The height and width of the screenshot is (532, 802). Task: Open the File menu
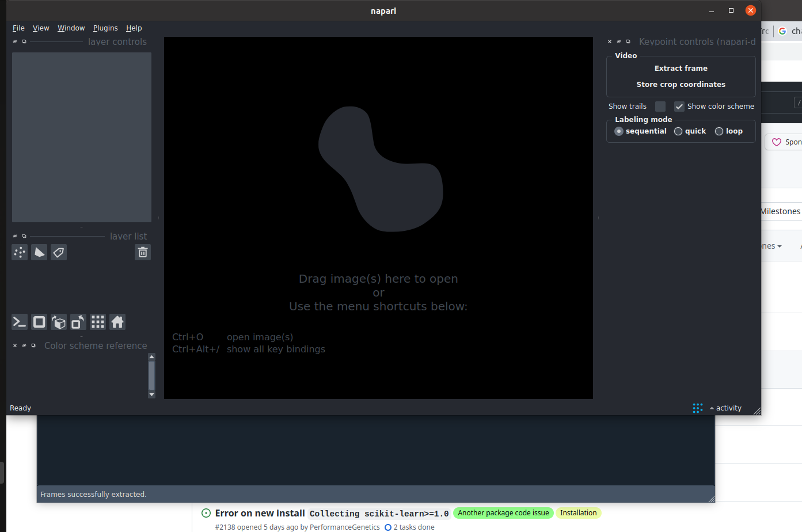[x=18, y=28]
